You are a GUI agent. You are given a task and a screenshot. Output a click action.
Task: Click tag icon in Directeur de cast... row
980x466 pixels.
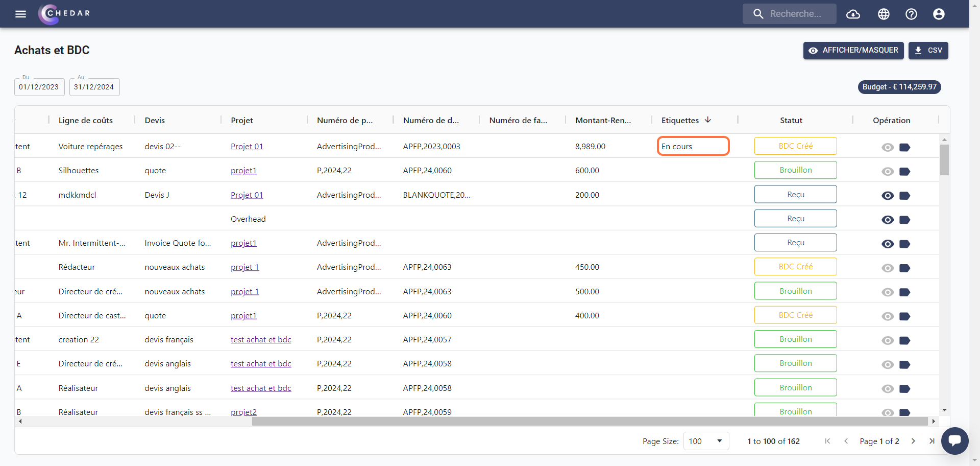click(x=904, y=316)
